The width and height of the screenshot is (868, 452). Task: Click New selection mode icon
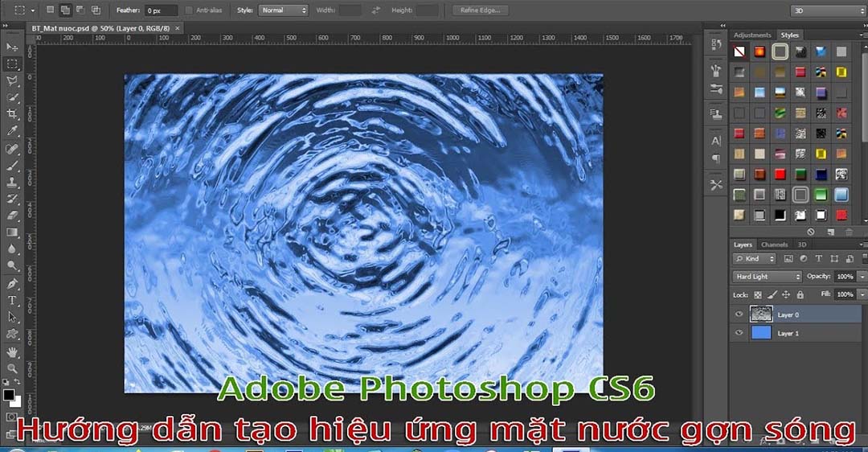point(50,10)
